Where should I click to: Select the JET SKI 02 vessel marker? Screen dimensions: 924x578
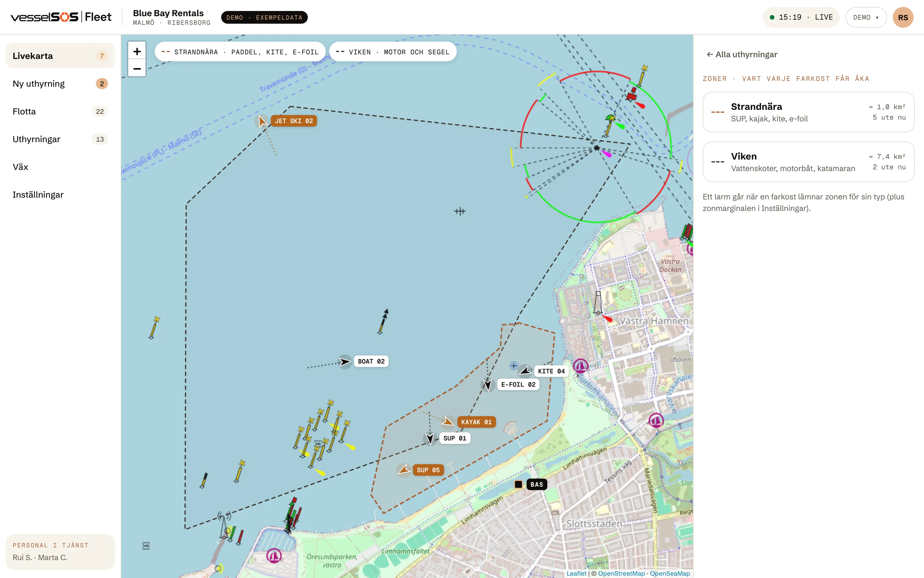tap(262, 121)
